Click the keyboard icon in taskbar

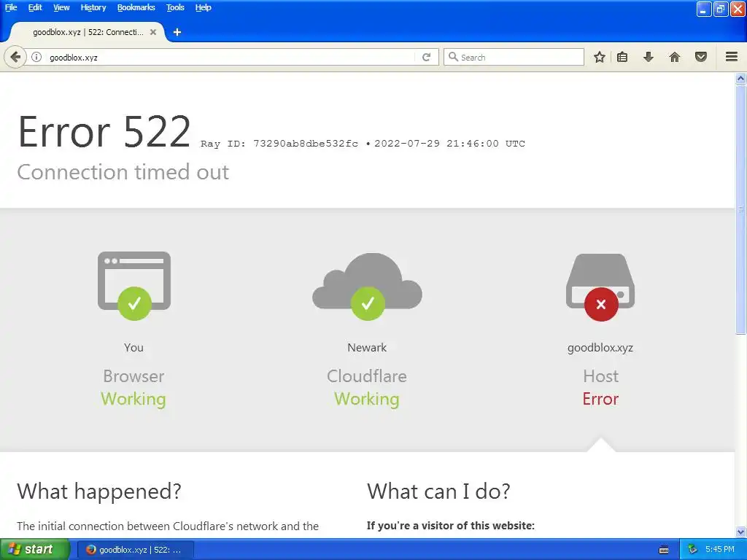(x=664, y=550)
